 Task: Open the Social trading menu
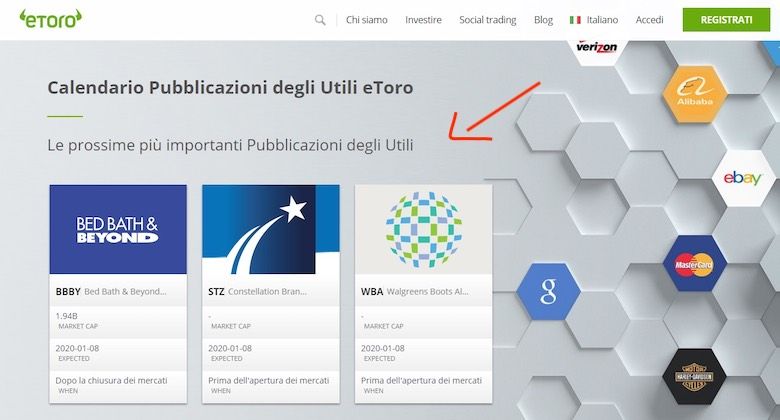pos(488,20)
